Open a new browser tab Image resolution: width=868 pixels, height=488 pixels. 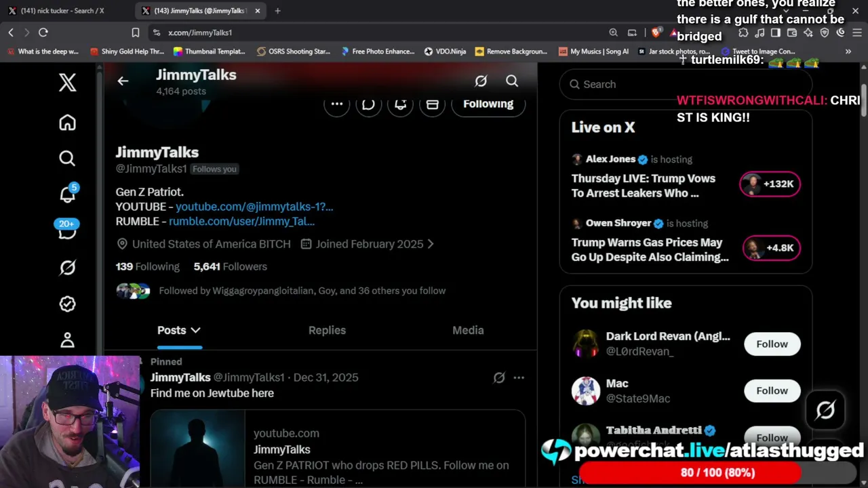click(x=277, y=11)
